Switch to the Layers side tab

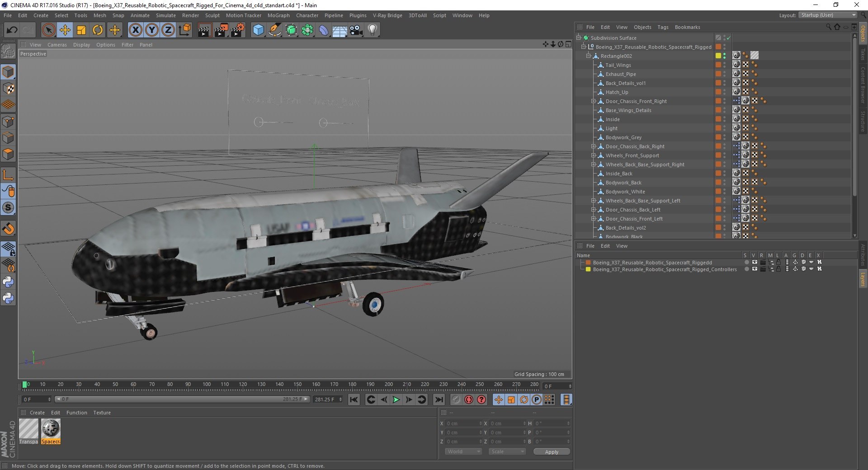pos(863,279)
